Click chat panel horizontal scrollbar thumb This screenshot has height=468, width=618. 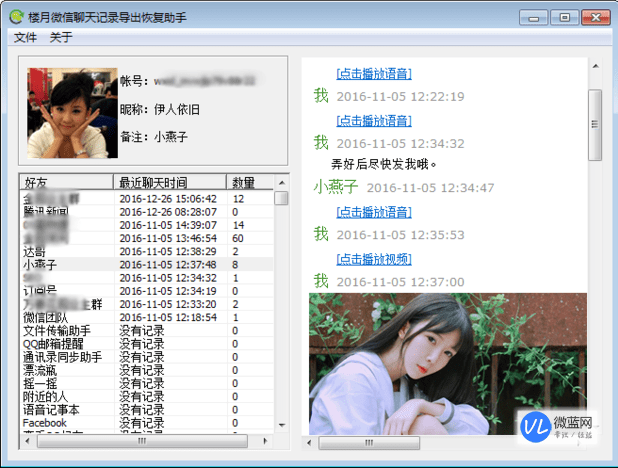click(369, 443)
